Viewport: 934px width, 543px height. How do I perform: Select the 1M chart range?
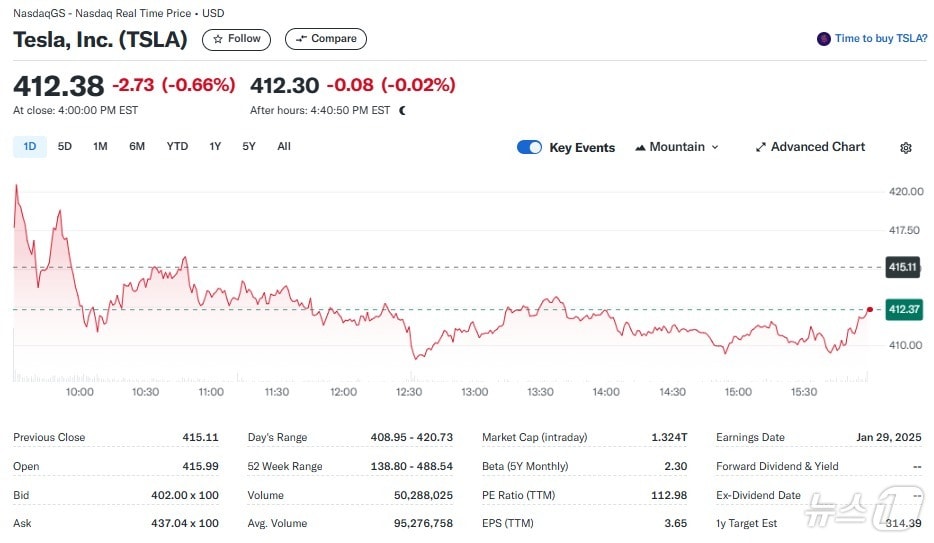tap(100, 147)
